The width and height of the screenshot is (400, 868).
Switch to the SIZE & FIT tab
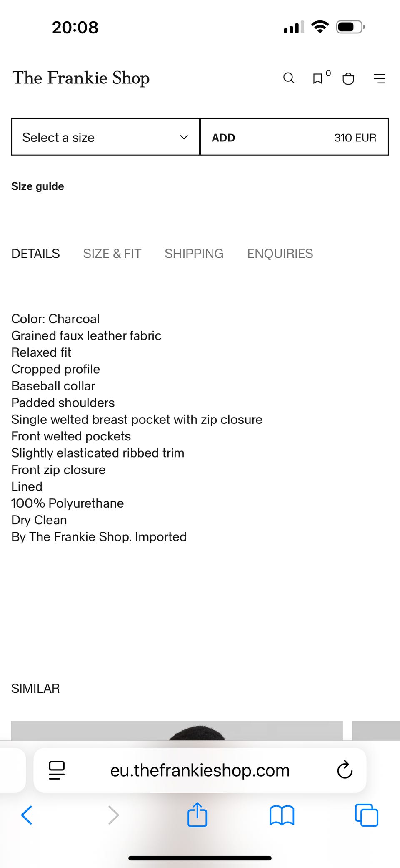pos(112,254)
